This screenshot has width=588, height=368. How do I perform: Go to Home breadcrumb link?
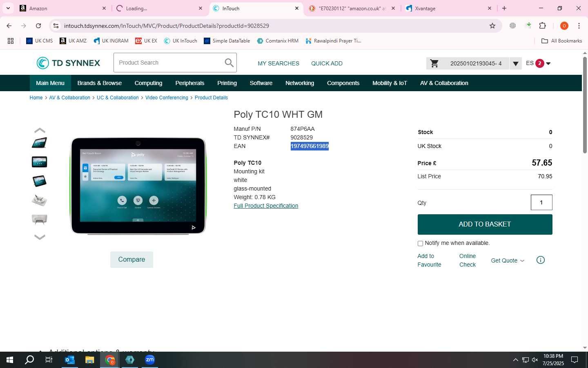(x=36, y=98)
